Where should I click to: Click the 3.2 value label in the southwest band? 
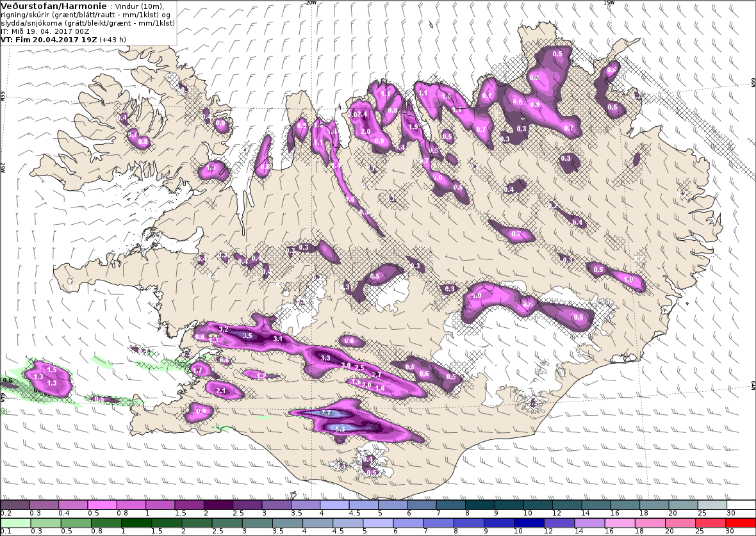tap(224, 329)
